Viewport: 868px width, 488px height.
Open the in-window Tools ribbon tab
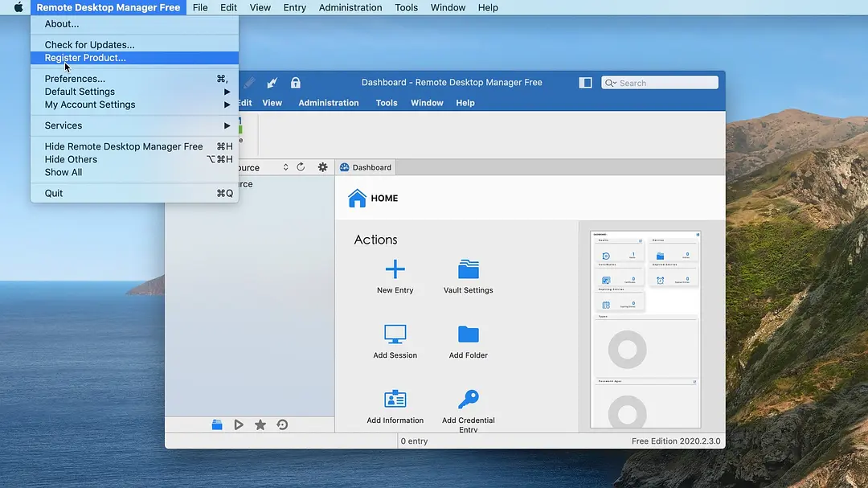[x=387, y=103]
